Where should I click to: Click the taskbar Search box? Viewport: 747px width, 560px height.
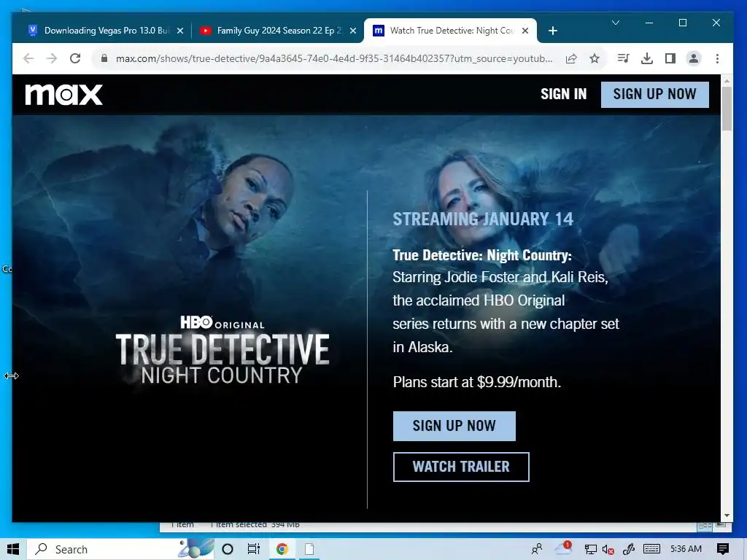coord(120,550)
